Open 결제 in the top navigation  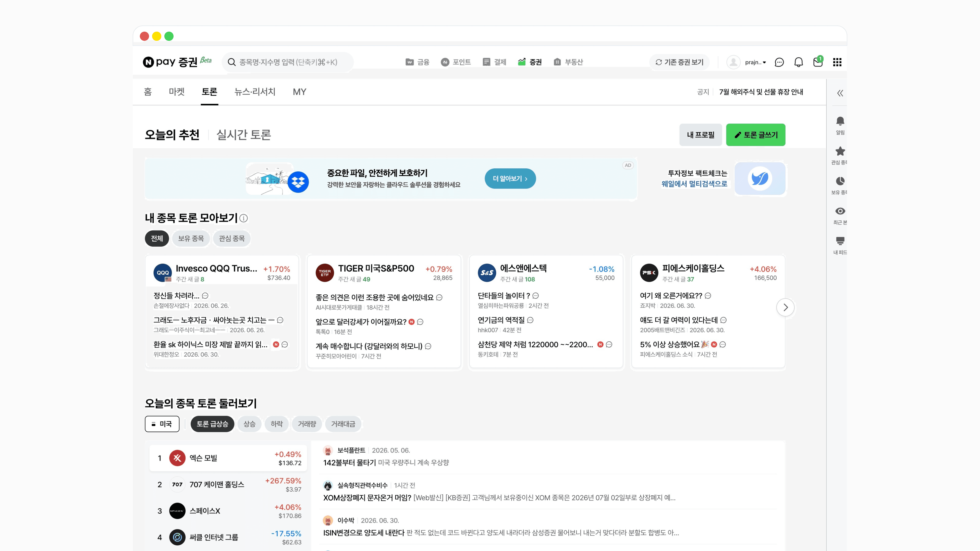point(494,62)
